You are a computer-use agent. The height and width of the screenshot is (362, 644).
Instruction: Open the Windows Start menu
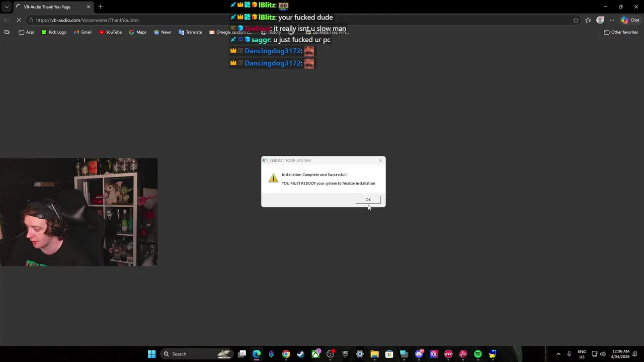pos(151,354)
